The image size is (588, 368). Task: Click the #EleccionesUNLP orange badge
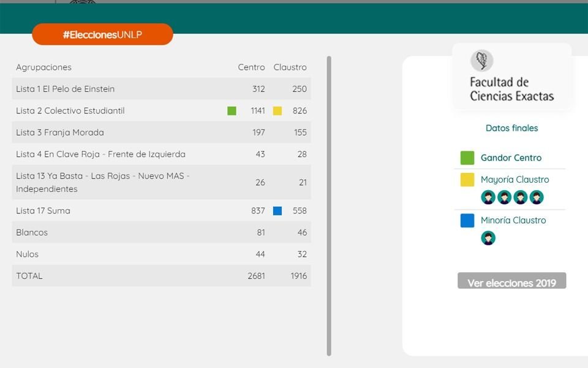pyautogui.click(x=102, y=34)
